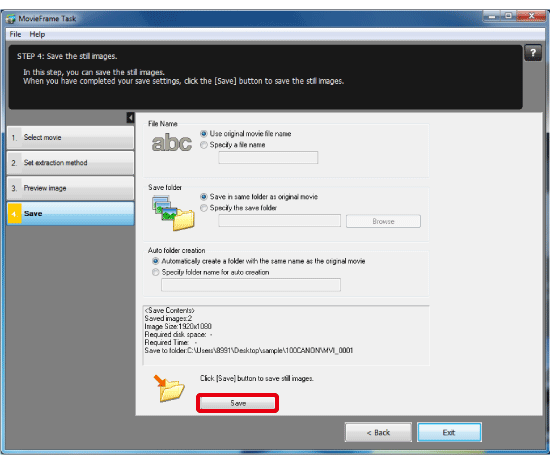Screen dimensions: 550x461
Task: Click the MovieFrame Task title bar icon
Action: click(11, 19)
